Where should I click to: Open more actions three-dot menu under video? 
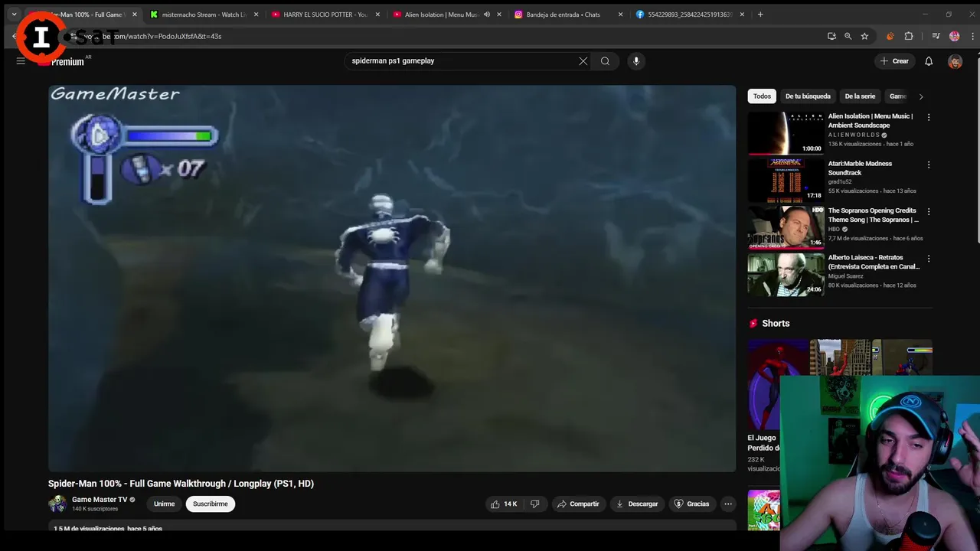pyautogui.click(x=728, y=504)
